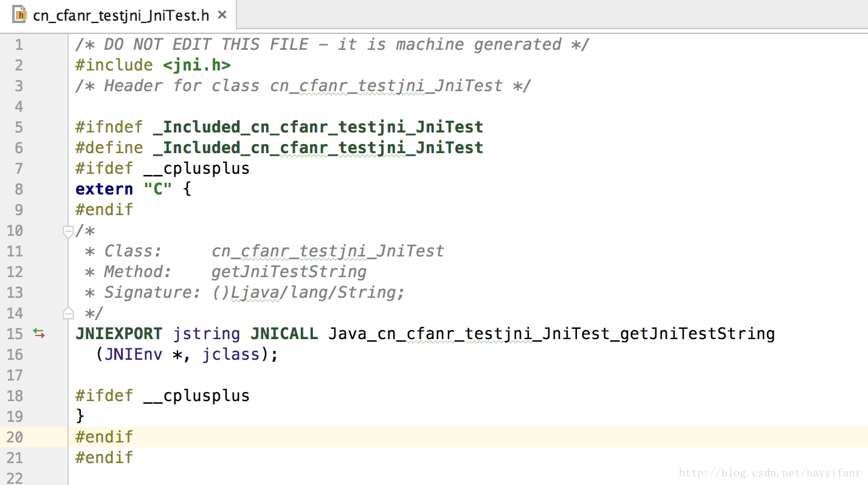868x485 pixels.
Task: Click the blog.csdn.net watermark URL
Action: [x=770, y=473]
